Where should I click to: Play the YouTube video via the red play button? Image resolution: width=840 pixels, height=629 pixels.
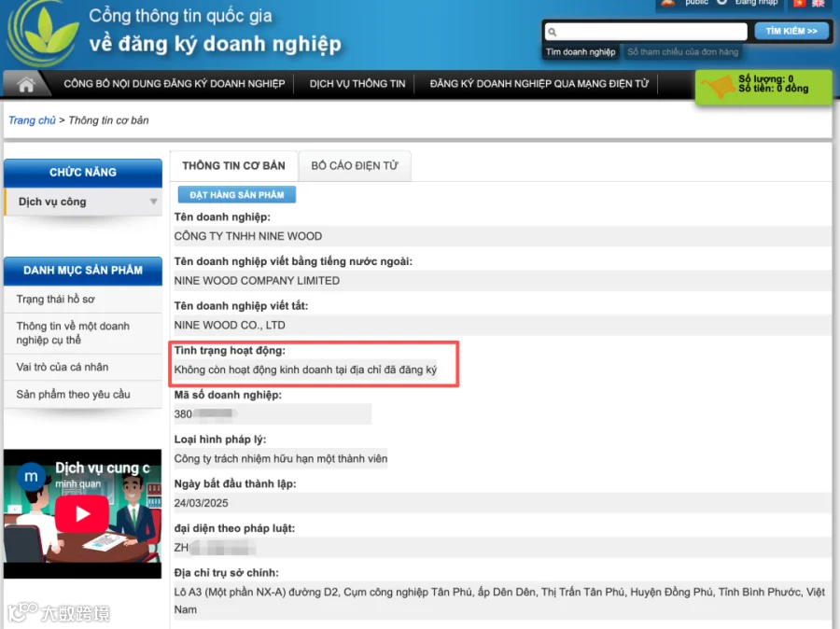click(x=82, y=513)
